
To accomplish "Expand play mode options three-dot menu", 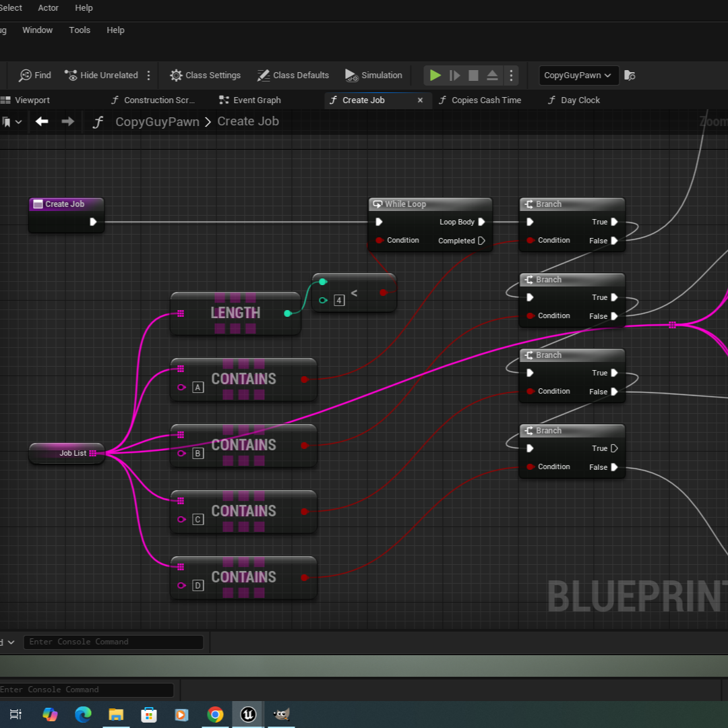I will 511,75.
